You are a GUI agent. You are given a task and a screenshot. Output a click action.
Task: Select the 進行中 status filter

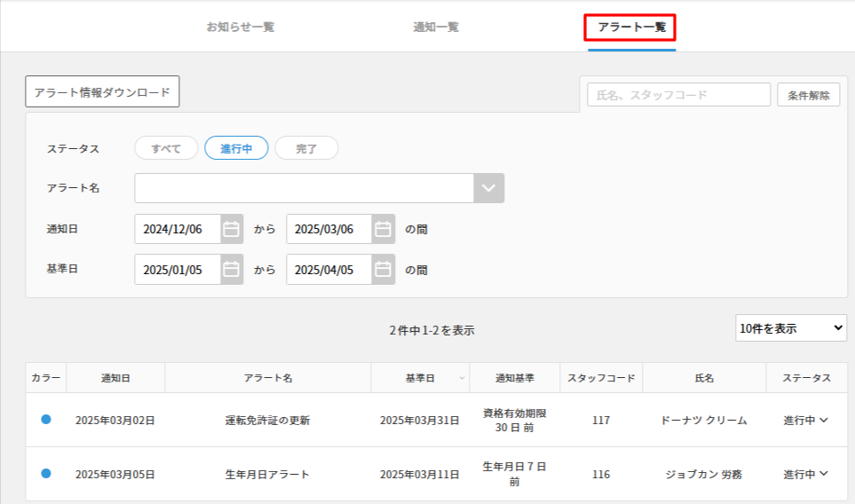click(236, 149)
